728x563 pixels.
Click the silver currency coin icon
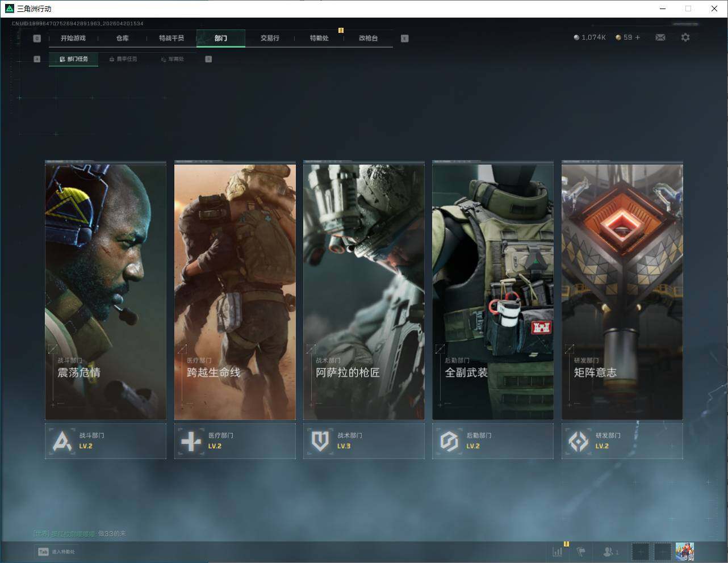pyautogui.click(x=576, y=37)
